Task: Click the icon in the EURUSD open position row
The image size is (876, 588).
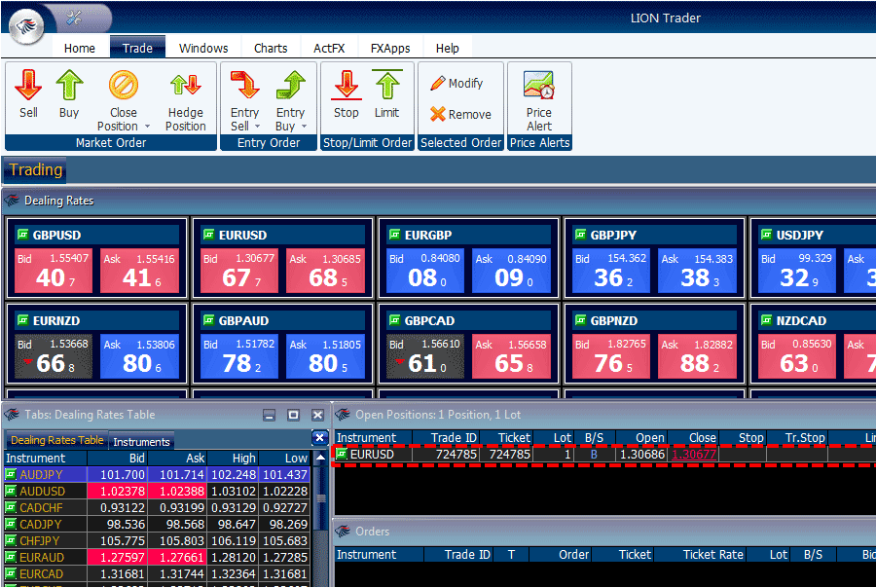Action: (342, 454)
